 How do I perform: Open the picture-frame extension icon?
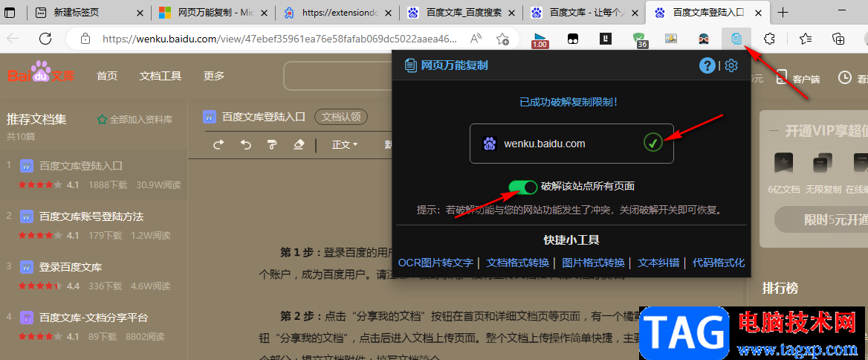click(x=672, y=38)
